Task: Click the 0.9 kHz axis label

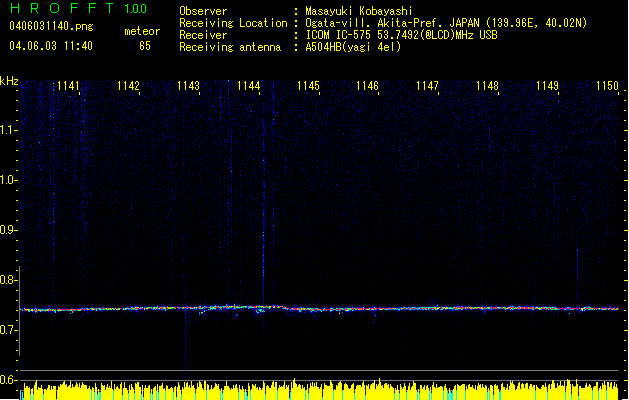Action: point(8,230)
